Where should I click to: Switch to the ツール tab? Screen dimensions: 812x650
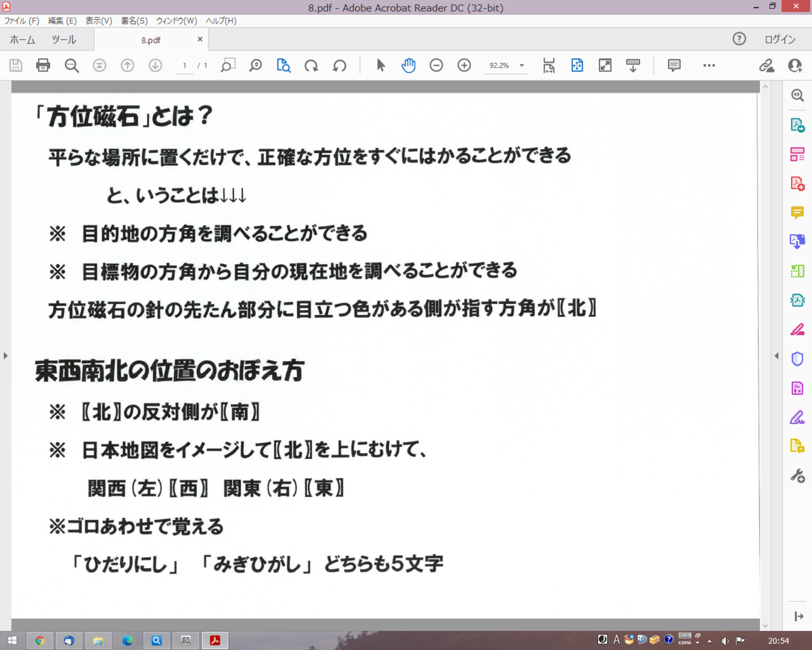[x=64, y=39]
